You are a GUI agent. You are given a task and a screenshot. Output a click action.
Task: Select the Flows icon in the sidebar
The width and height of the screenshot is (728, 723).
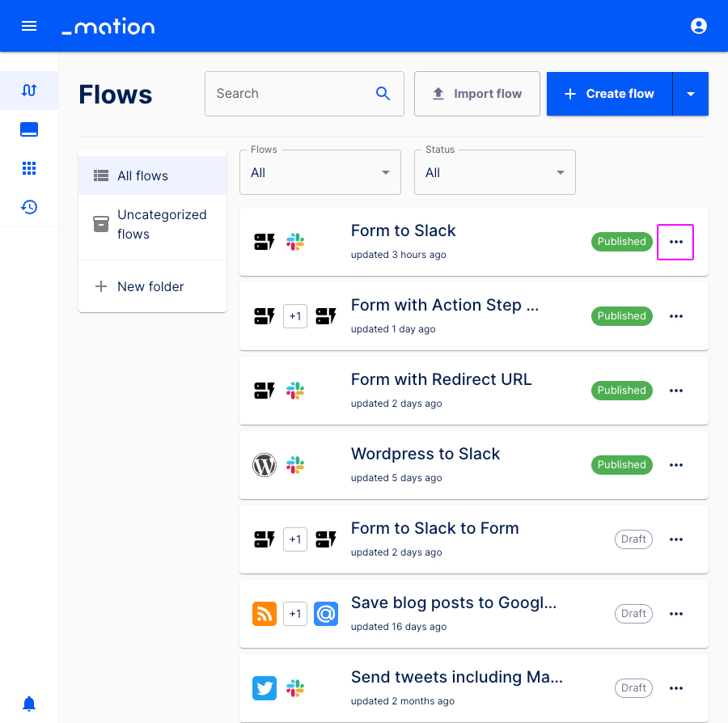click(x=29, y=91)
